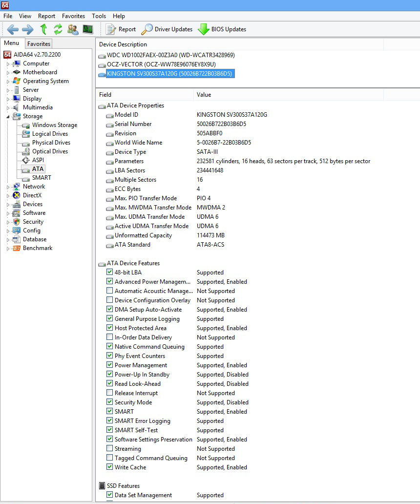Open Logical Drives under Storage

coord(50,134)
